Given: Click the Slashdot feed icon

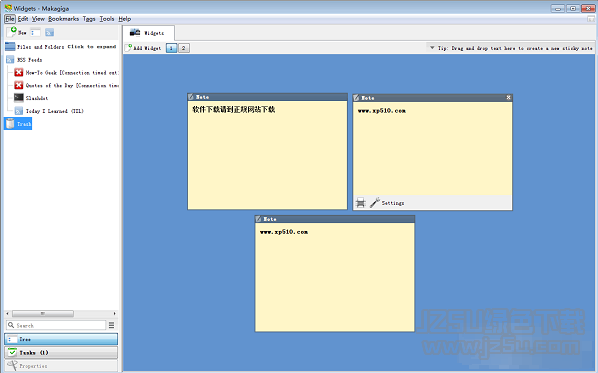Looking at the screenshot, I should (x=19, y=98).
